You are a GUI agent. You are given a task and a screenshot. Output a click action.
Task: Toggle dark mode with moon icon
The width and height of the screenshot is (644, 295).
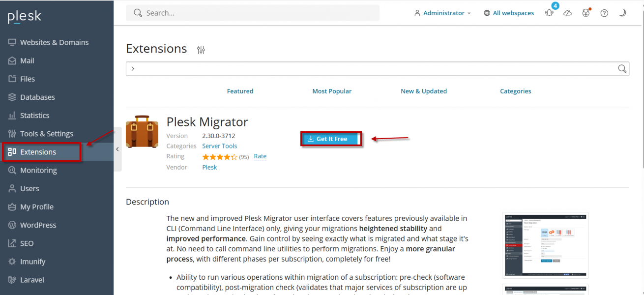tap(622, 13)
